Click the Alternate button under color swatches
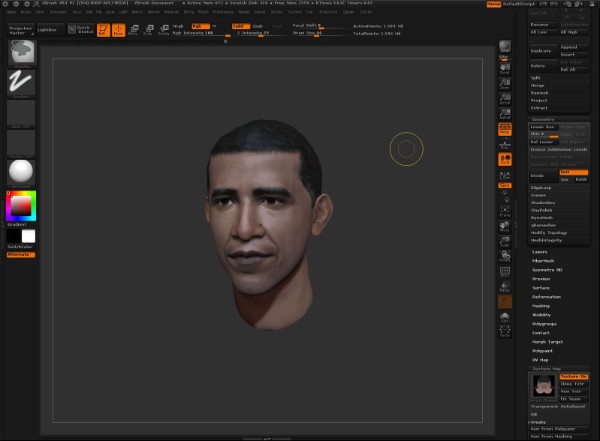The image size is (600, 441). (x=21, y=255)
